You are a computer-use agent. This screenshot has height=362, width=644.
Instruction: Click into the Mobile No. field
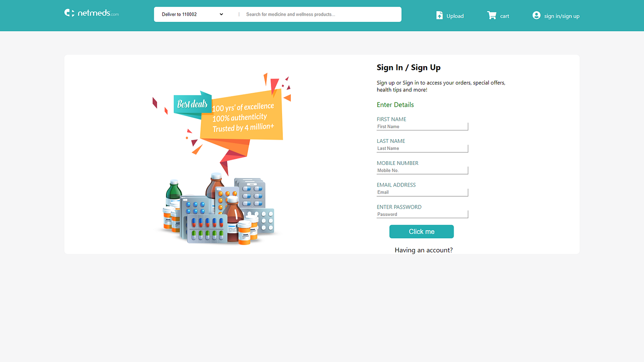[422, 170]
